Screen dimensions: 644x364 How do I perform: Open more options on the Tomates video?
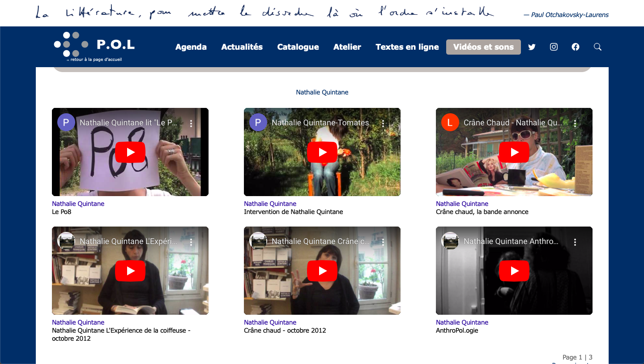pyautogui.click(x=383, y=123)
